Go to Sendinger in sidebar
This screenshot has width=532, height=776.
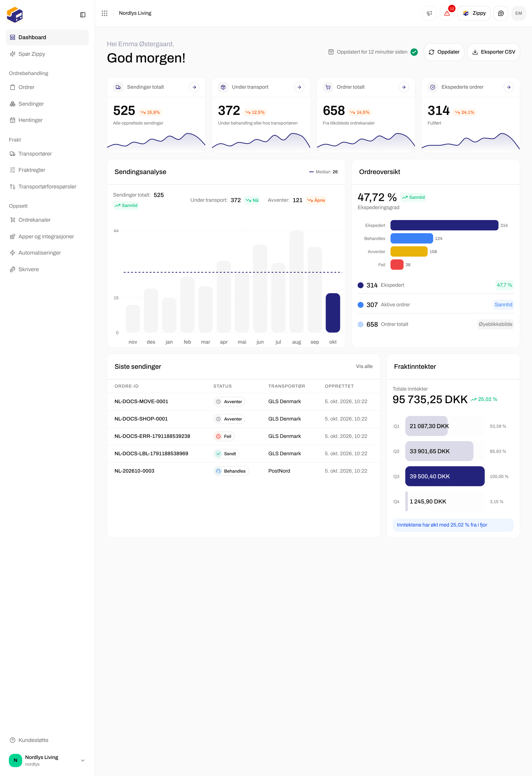[x=47, y=104]
